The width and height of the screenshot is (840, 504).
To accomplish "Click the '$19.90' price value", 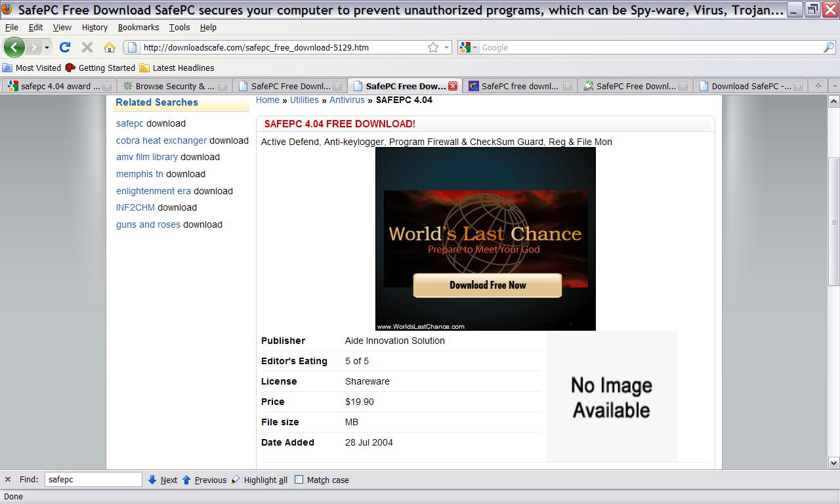I will pos(360,402).
